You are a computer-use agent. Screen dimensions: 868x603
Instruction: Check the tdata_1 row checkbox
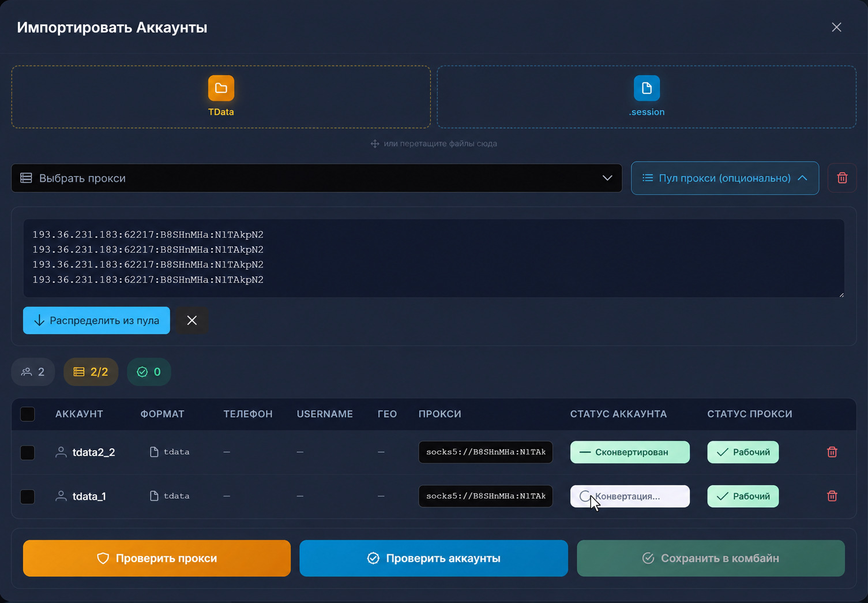tap(27, 496)
